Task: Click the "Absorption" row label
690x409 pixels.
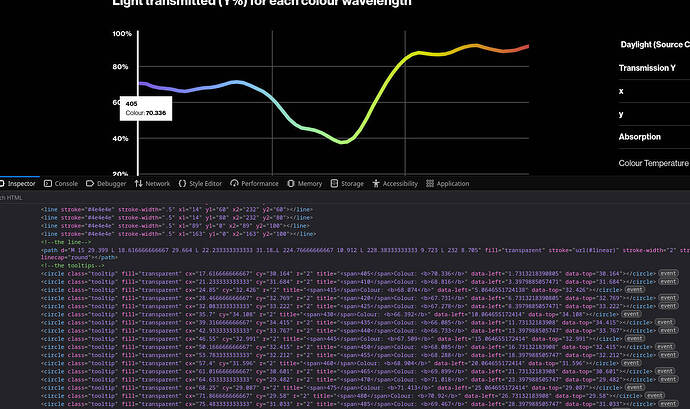Action: tap(639, 136)
